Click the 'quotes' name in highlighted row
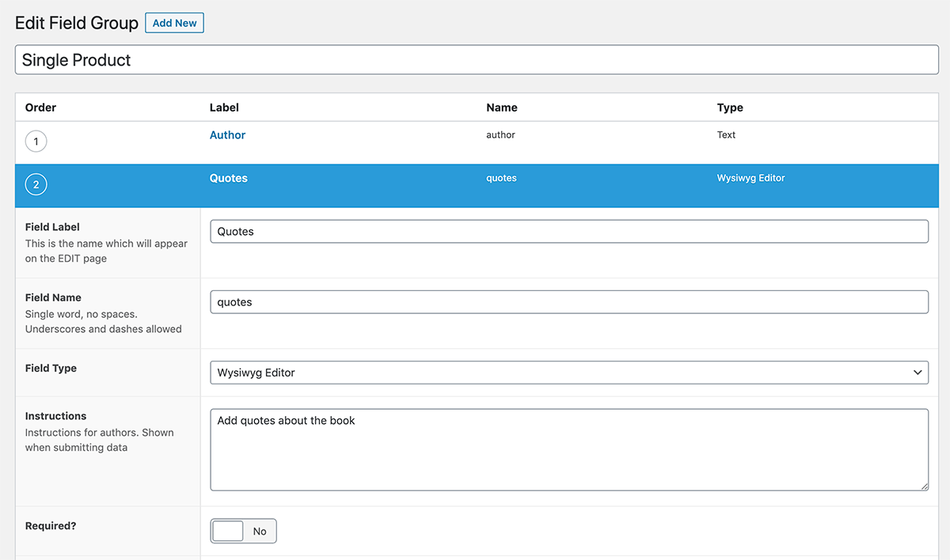This screenshot has width=950, height=560. coord(501,179)
